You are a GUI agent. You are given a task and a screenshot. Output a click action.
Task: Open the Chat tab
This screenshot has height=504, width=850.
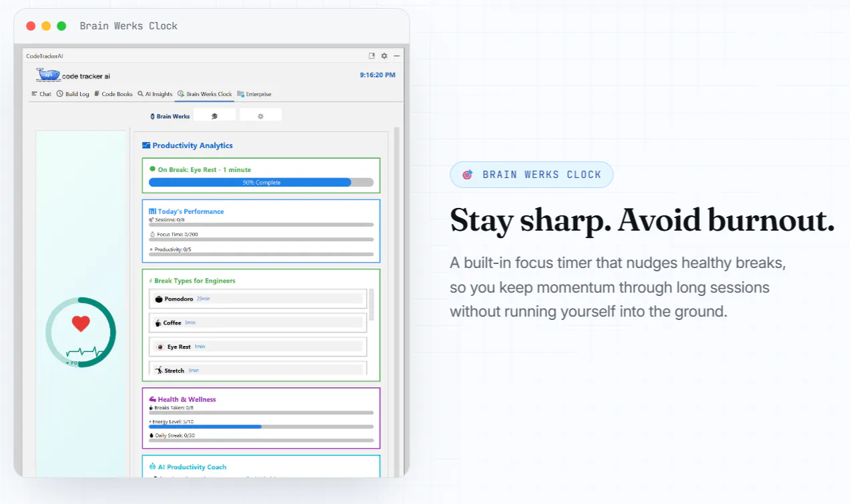click(41, 94)
